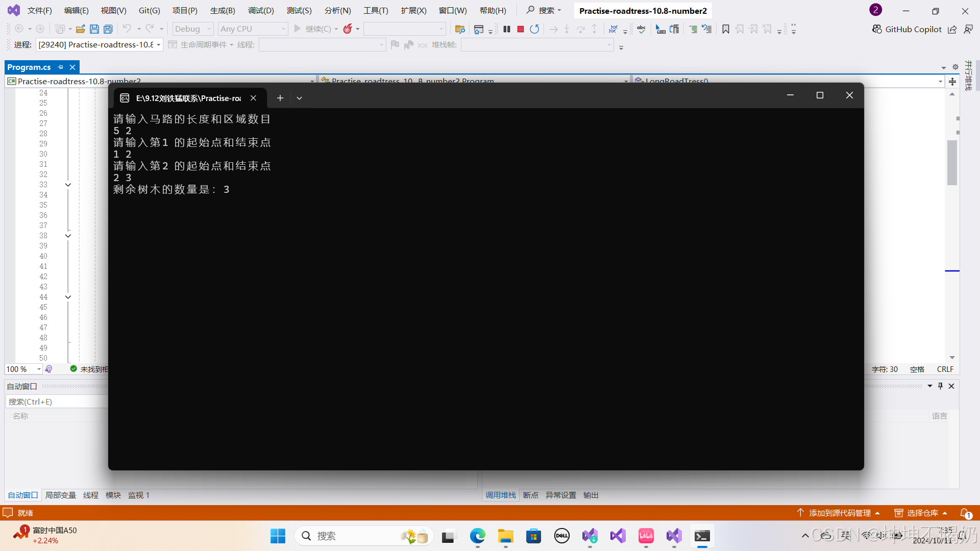980x551 pixels.
Task: Collapse code block at line 33
Action: (68, 185)
